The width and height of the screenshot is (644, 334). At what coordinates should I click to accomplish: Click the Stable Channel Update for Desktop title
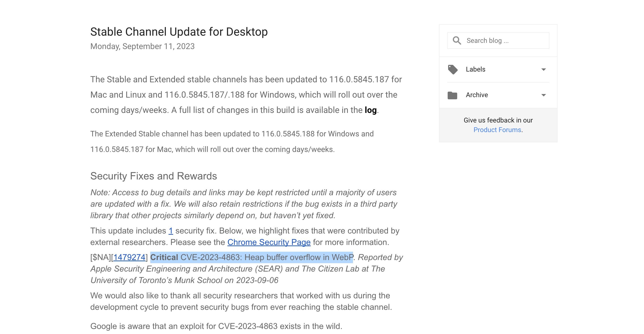179,32
